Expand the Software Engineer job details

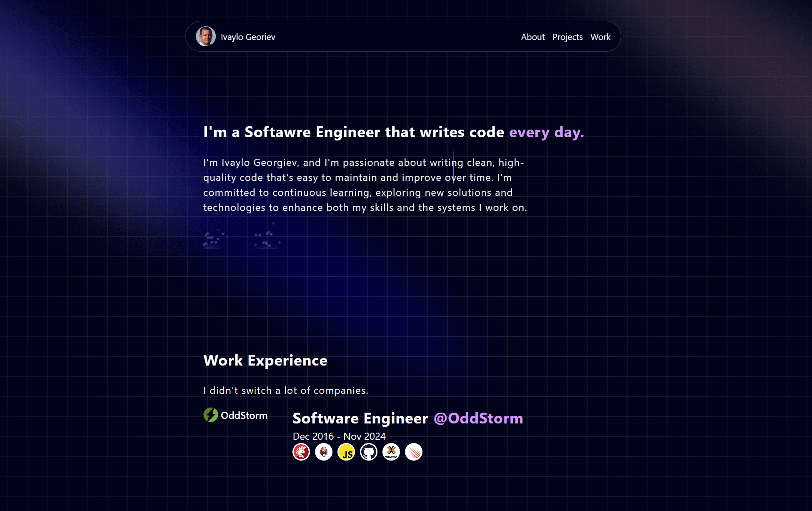pyautogui.click(x=408, y=418)
